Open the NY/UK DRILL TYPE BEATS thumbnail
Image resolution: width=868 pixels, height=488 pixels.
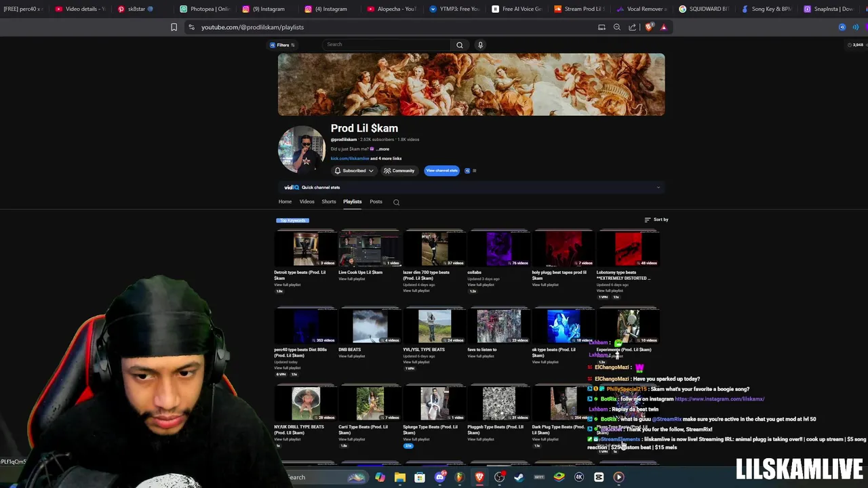point(305,404)
